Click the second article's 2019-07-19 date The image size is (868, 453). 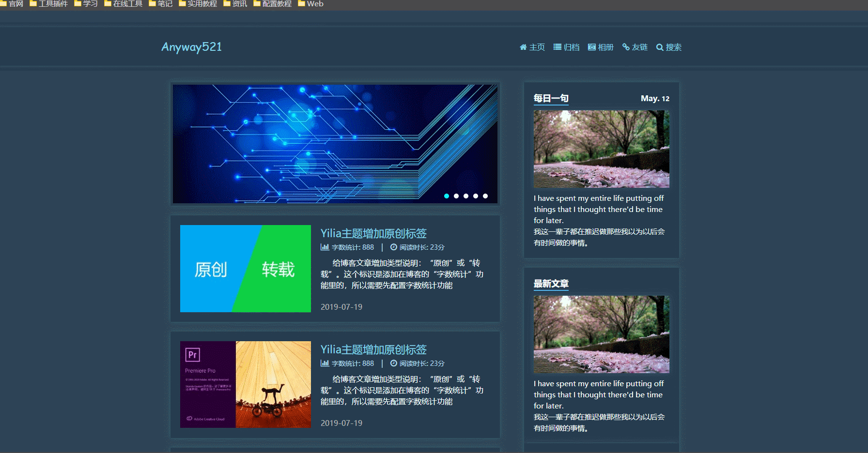[341, 423]
